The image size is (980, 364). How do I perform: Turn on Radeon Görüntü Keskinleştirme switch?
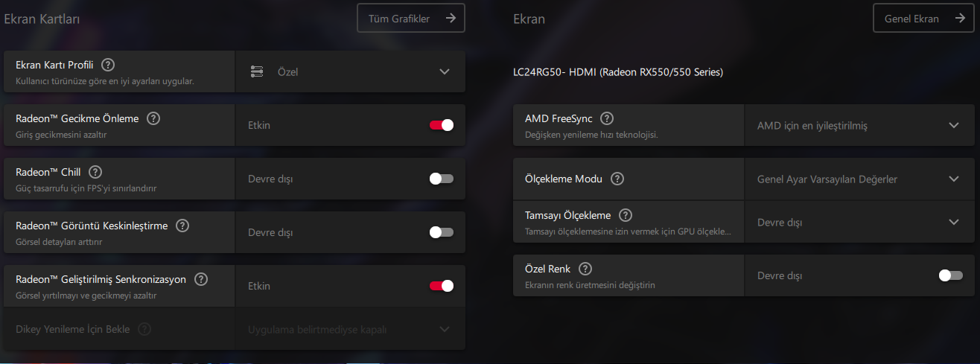click(441, 232)
